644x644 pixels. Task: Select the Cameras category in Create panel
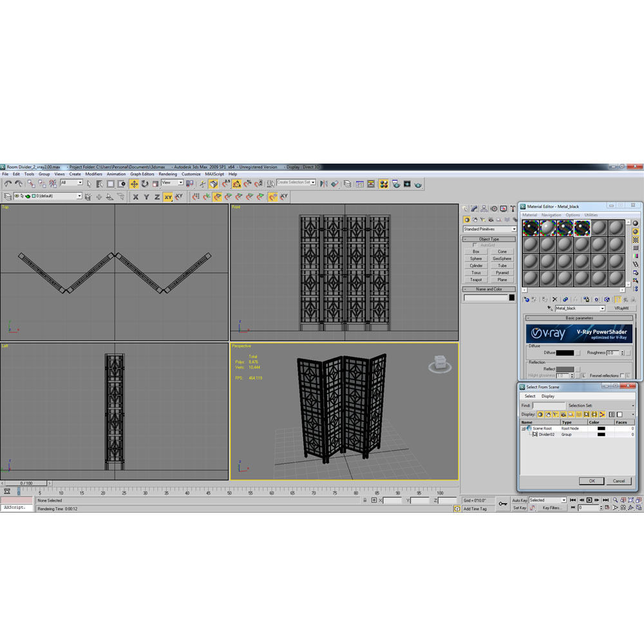pyautogui.click(x=491, y=220)
